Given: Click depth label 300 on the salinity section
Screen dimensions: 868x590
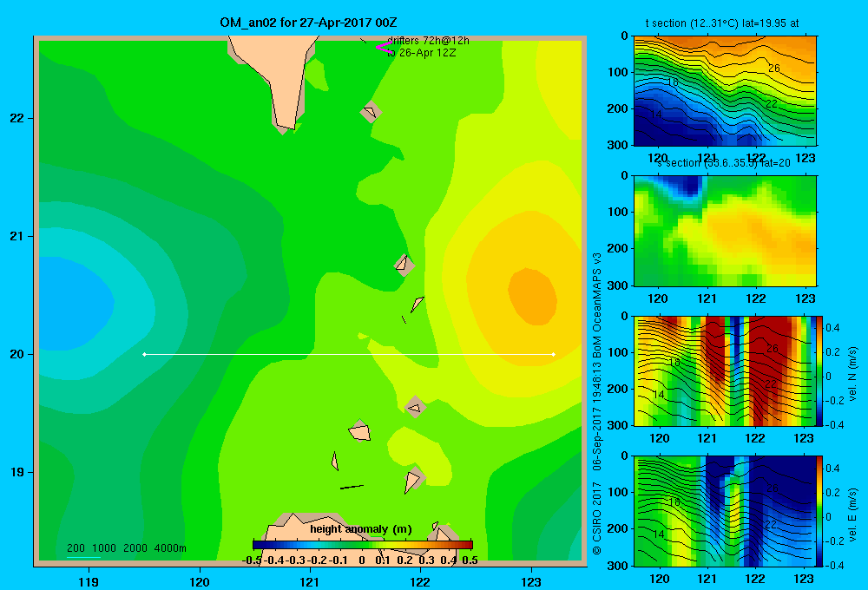Looking at the screenshot, I should [619, 285].
